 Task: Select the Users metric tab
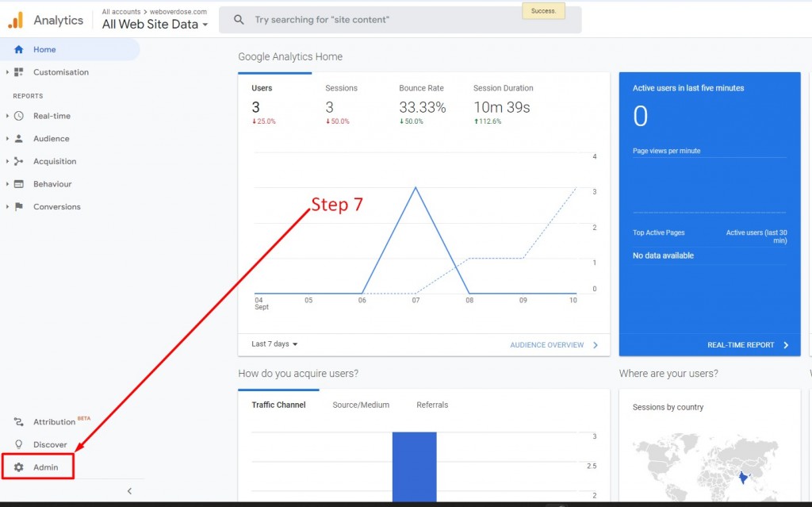click(275, 105)
